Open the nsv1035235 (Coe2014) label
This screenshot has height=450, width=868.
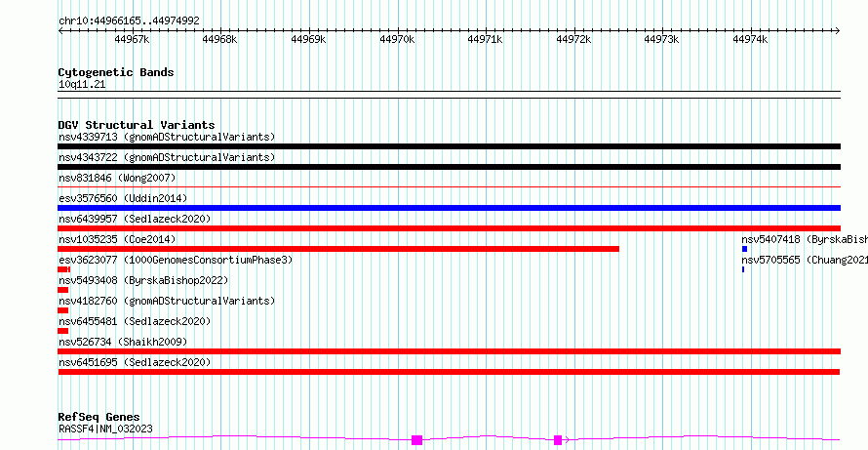coord(117,239)
